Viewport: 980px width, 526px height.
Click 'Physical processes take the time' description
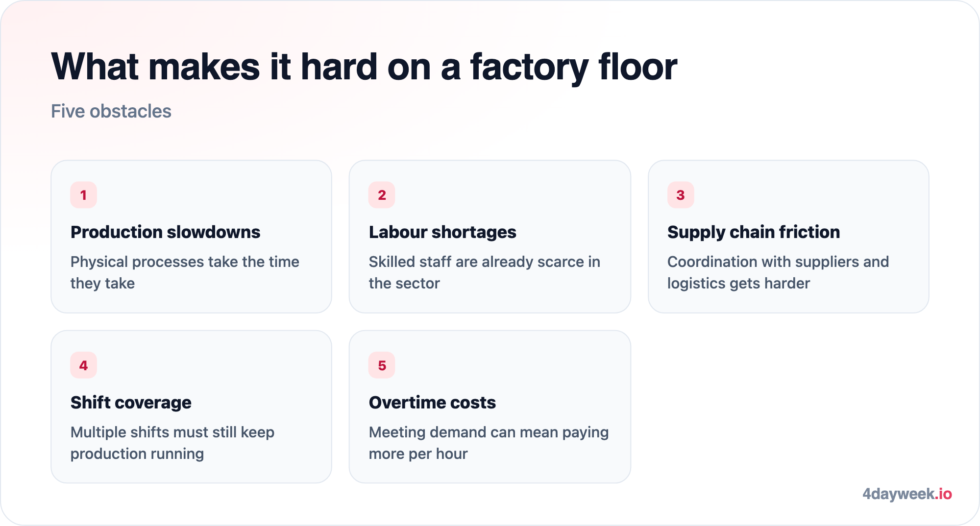[x=185, y=262]
